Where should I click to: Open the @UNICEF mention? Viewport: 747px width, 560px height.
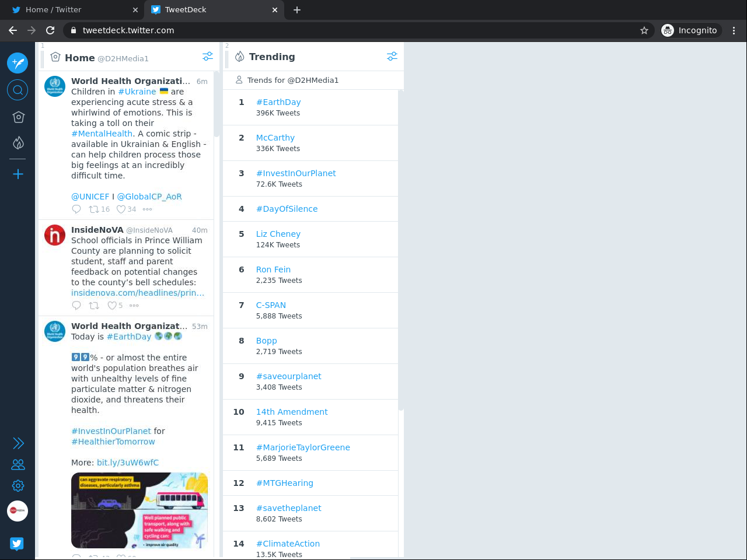[x=90, y=197]
